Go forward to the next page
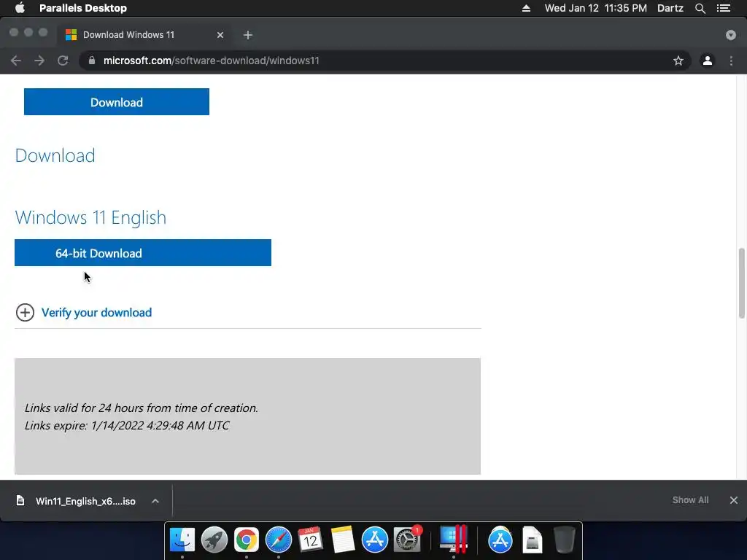747x560 pixels. 39,61
